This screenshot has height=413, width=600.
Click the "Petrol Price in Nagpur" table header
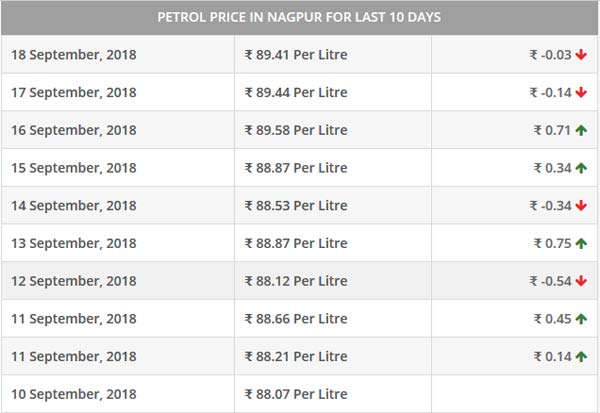[299, 17]
